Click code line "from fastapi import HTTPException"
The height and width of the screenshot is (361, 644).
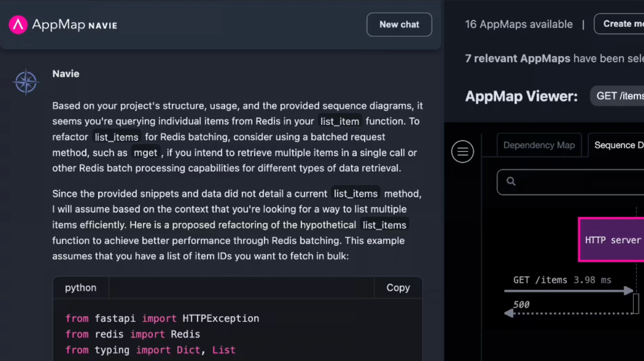[x=162, y=319]
